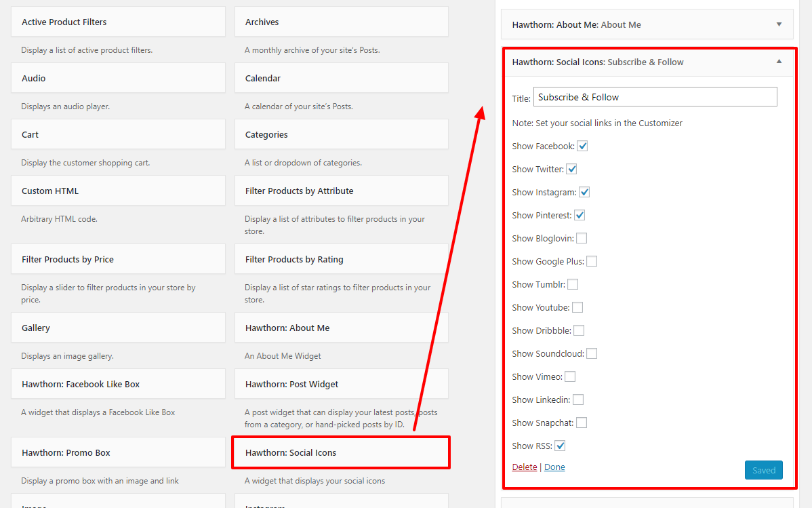
Task: Open the Hawthorn: Post Widget item
Action: point(341,385)
